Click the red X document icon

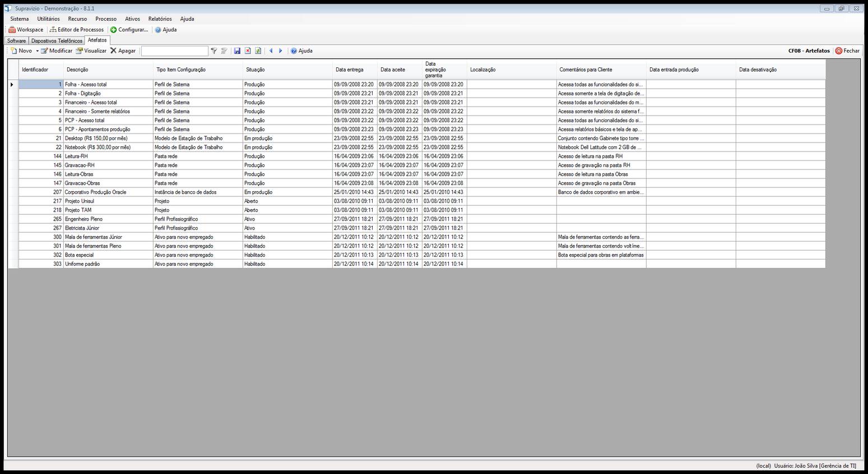click(x=248, y=51)
